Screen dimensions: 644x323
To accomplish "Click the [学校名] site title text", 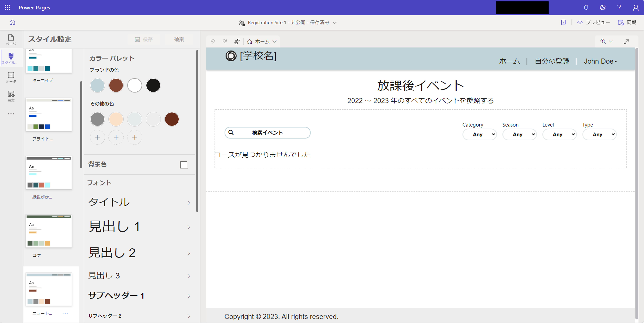I will pyautogui.click(x=258, y=56).
